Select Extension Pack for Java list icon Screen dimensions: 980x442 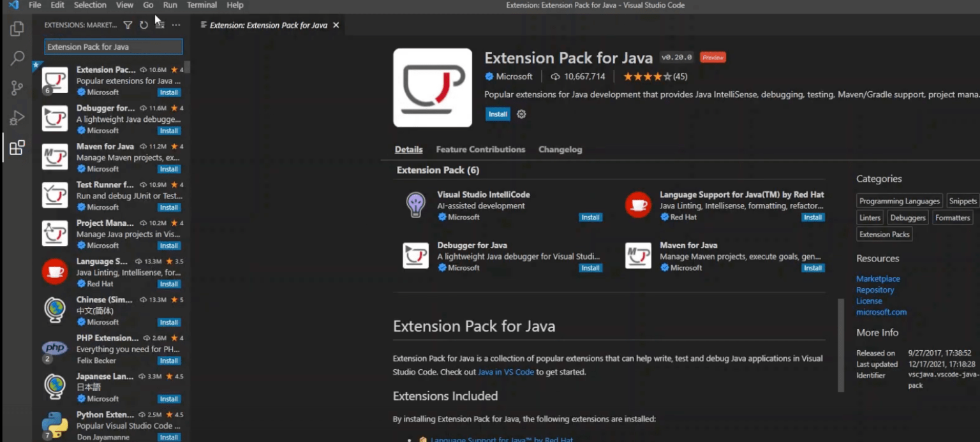[55, 80]
